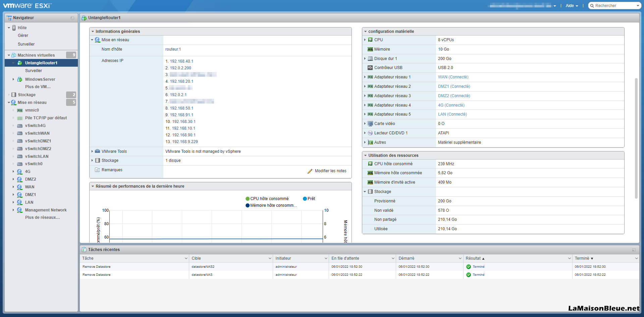
Task: Toggle the dark blue Mémoire hôte legend swatch
Action: pyautogui.click(x=248, y=205)
